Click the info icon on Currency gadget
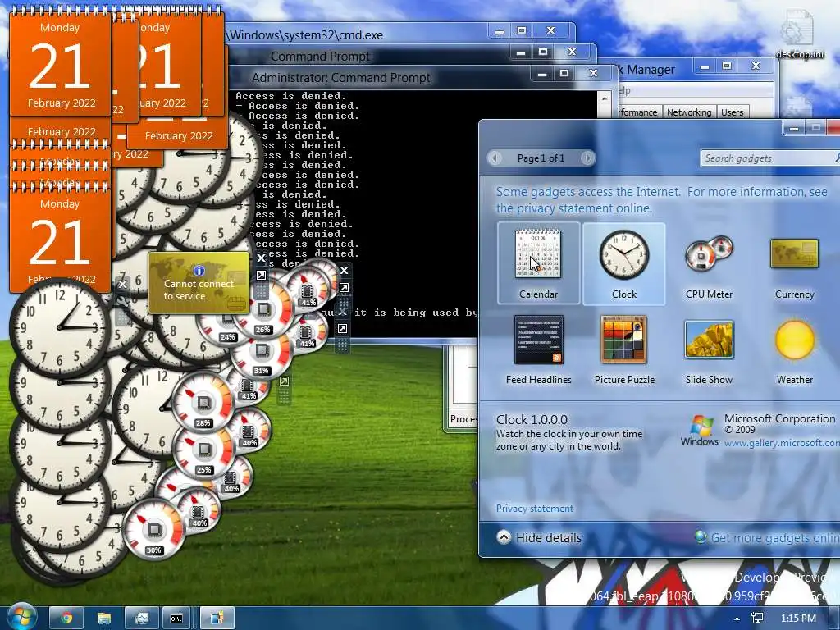Viewport: 840px width, 630px height. coord(199,271)
